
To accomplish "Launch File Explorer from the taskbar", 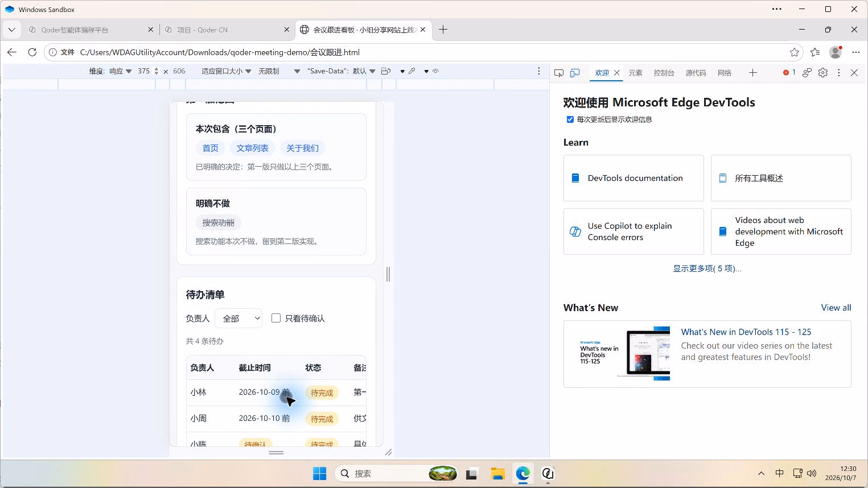I will (498, 473).
